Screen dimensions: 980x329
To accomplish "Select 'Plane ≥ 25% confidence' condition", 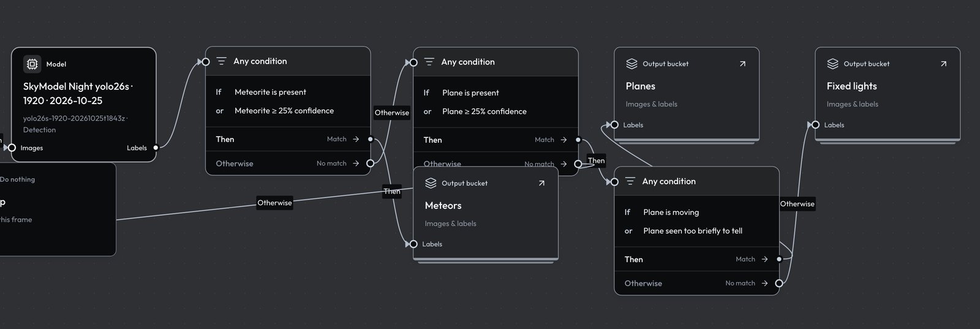I will (484, 112).
